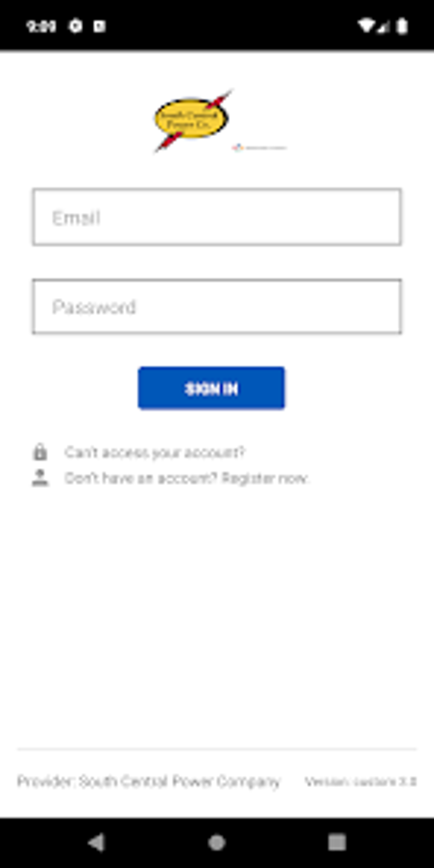434x868 pixels.
Task: Tap the clock time in the status bar
Action: click(41, 26)
